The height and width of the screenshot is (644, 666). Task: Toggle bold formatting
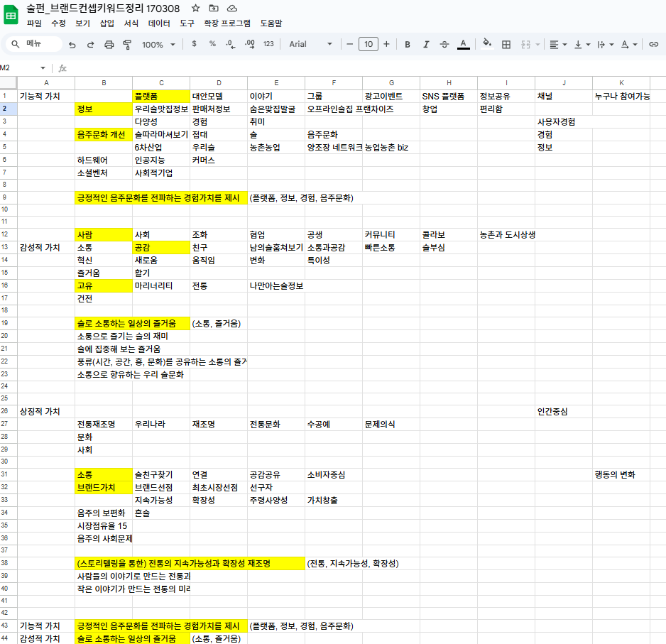[408, 44]
